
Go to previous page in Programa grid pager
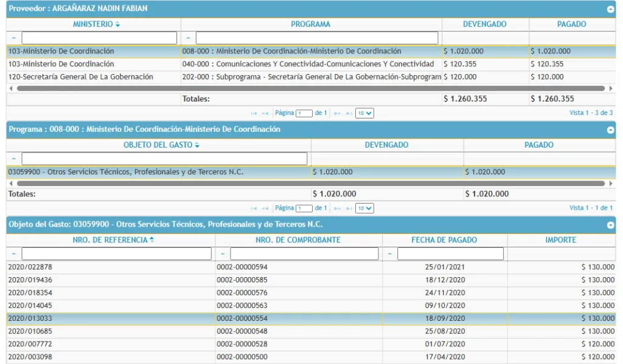265,208
